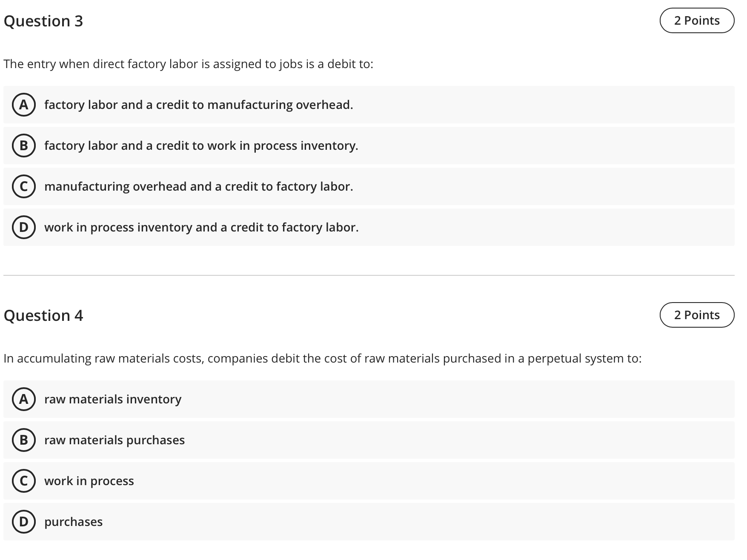This screenshot has height=560, width=747.
Task: Click the Question 4 heading
Action: point(43,316)
